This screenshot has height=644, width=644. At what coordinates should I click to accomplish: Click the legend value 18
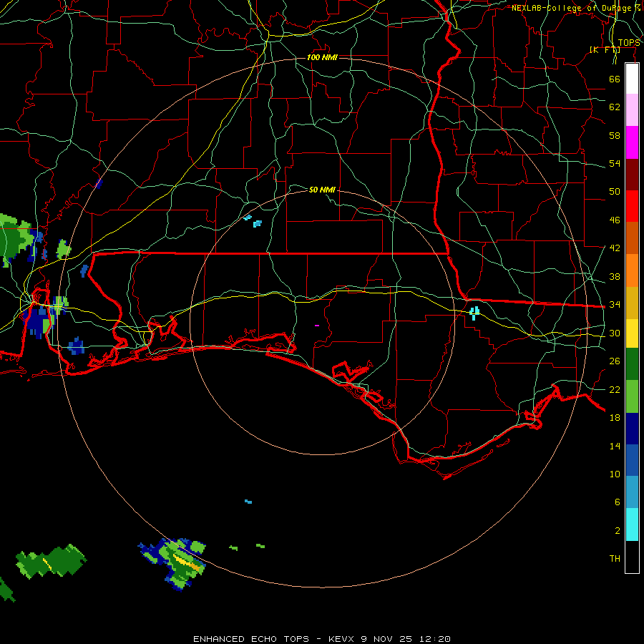pos(615,418)
